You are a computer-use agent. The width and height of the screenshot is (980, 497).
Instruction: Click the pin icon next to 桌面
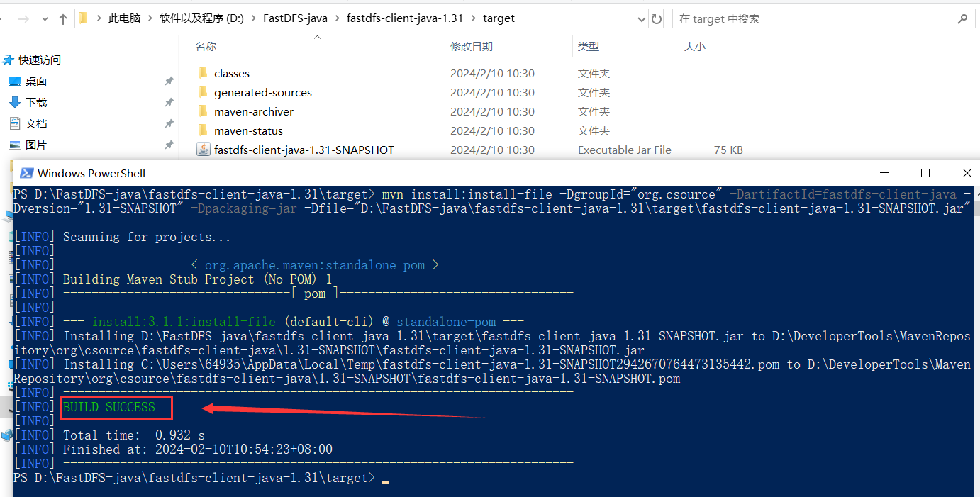169,82
